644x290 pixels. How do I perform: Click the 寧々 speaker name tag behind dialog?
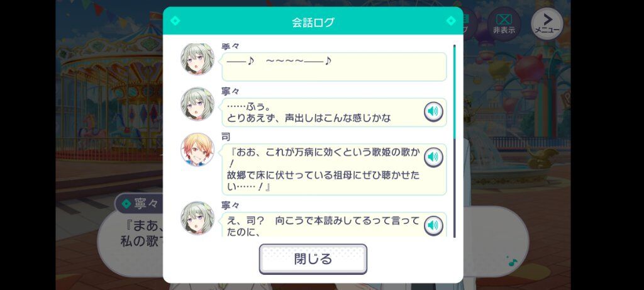point(138,203)
